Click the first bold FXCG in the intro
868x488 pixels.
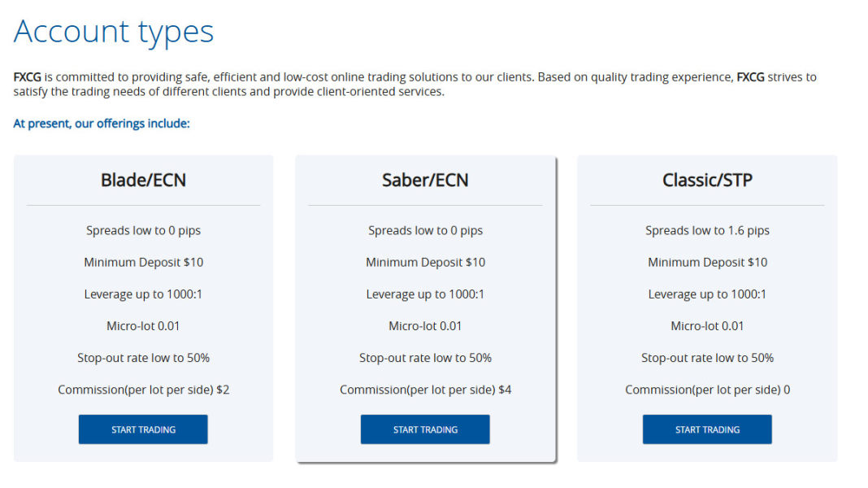click(x=28, y=77)
